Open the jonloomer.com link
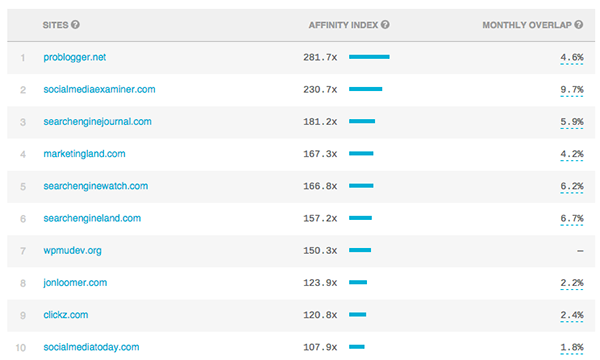 click(75, 283)
